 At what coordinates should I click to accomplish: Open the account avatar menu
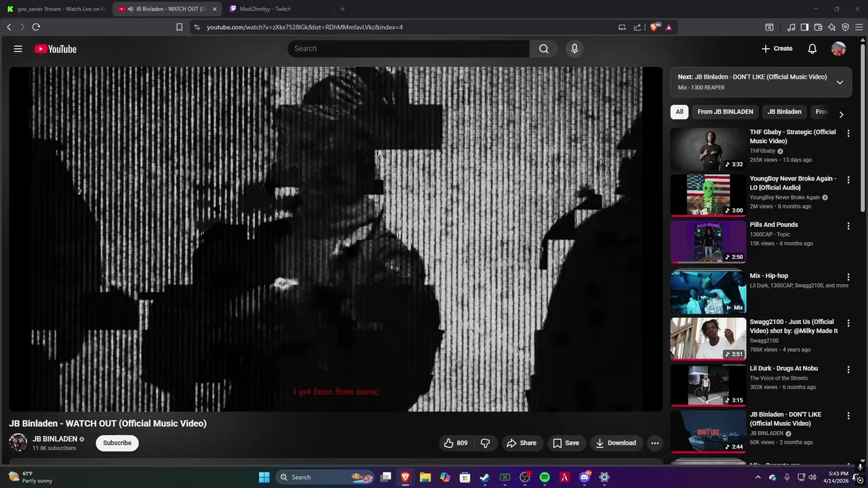(x=839, y=49)
